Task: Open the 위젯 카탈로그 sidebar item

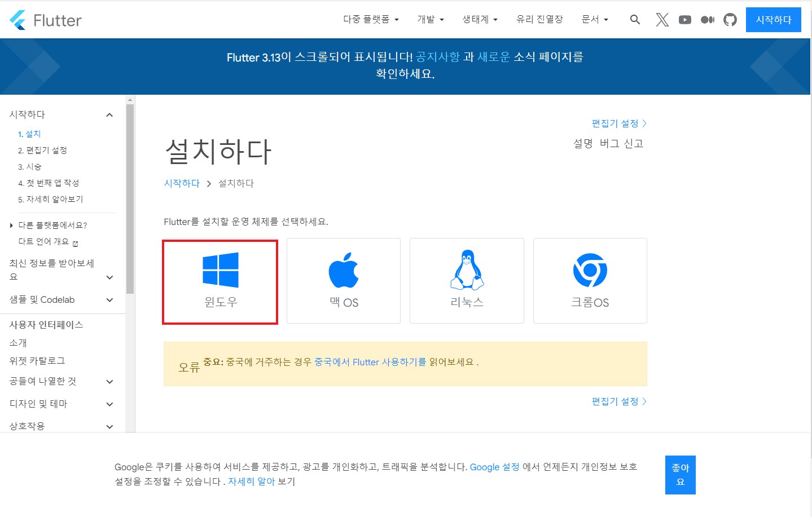Action: click(37, 361)
